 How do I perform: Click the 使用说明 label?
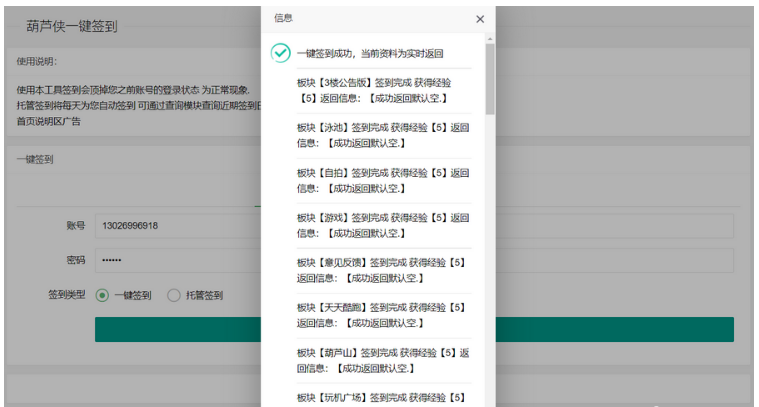coord(37,61)
